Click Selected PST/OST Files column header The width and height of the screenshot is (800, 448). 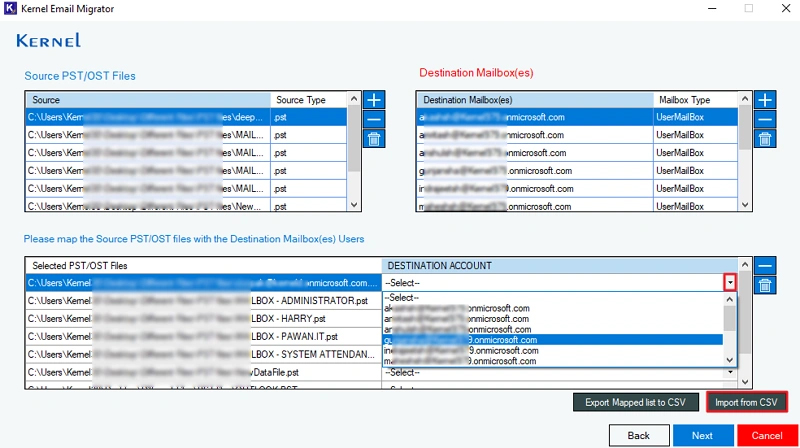[x=204, y=265]
